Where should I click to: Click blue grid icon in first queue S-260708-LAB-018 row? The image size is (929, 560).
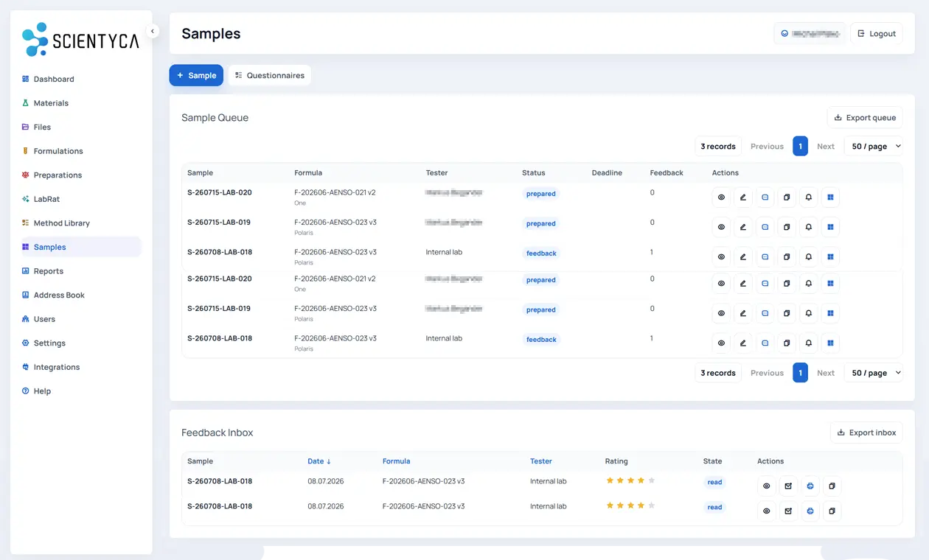coord(830,257)
